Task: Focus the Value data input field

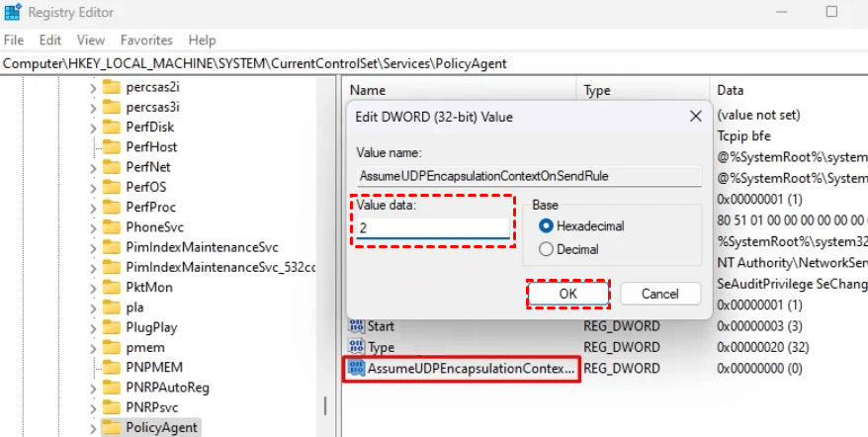Action: point(433,227)
